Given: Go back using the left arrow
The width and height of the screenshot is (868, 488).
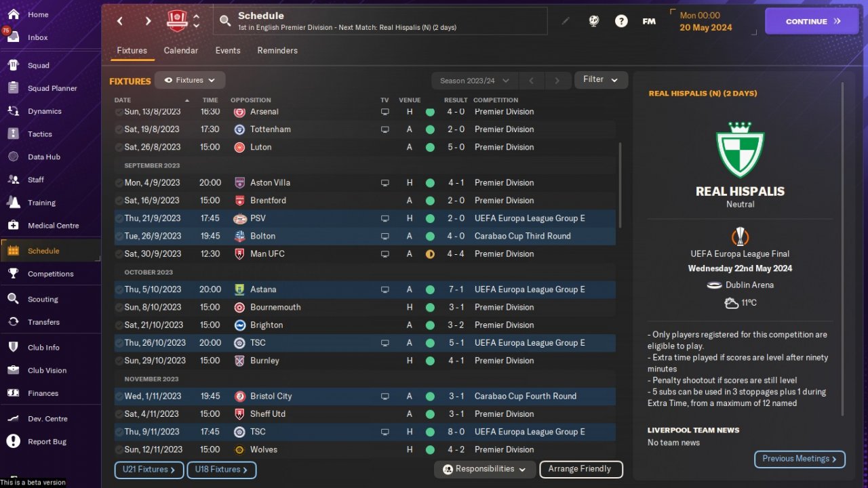Looking at the screenshot, I should click(x=120, y=21).
